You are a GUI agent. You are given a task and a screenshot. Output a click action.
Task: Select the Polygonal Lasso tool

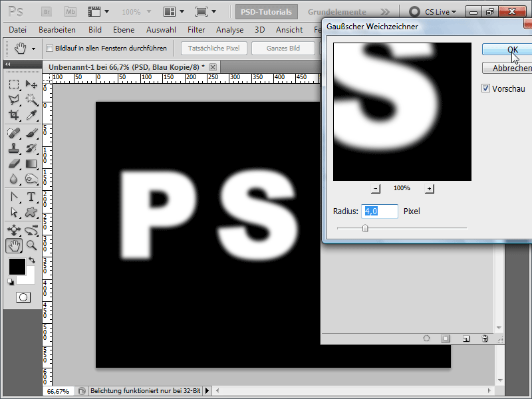[x=13, y=99]
